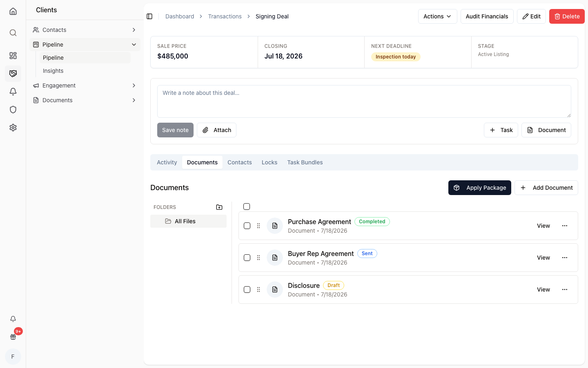588x368 pixels.
Task: Go to Transactions breadcrumb link
Action: click(225, 16)
